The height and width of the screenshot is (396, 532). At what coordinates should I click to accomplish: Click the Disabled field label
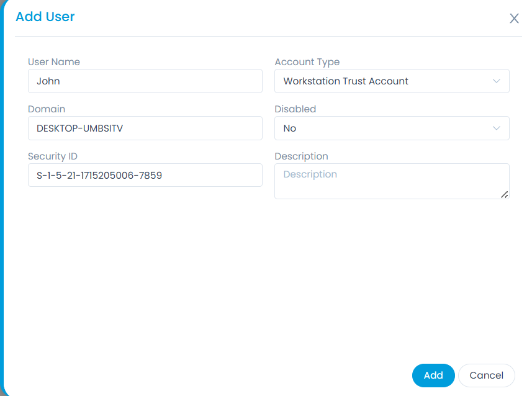click(x=295, y=109)
